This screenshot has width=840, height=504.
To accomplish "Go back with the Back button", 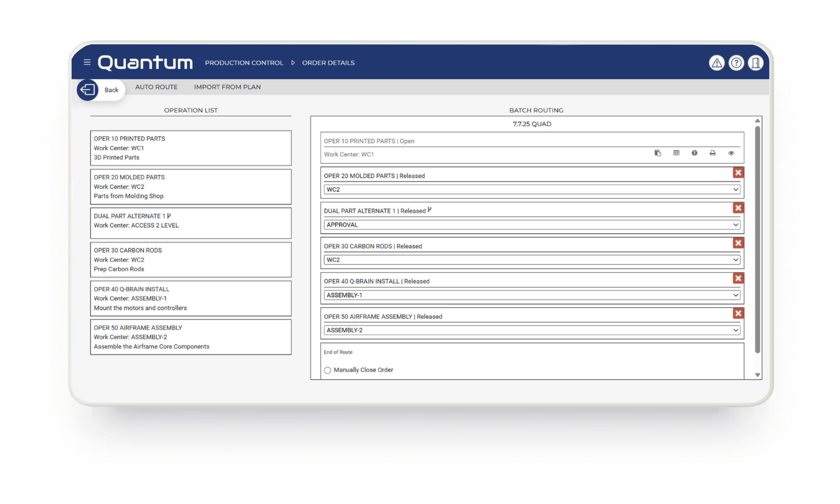I will (x=100, y=90).
